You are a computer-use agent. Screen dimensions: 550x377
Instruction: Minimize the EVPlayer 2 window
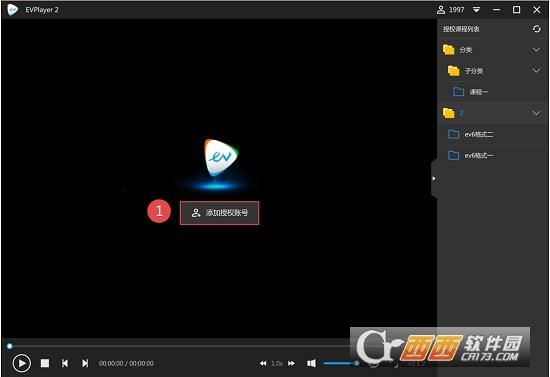tap(496, 10)
